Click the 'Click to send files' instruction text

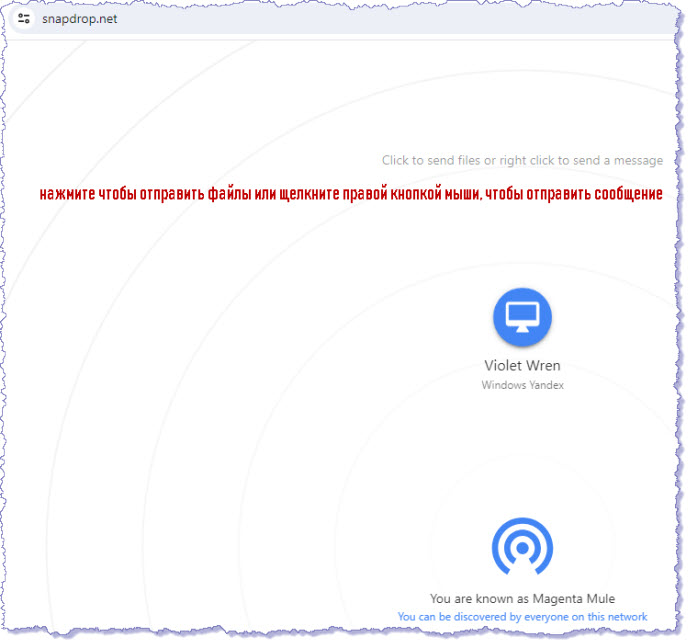click(522, 160)
